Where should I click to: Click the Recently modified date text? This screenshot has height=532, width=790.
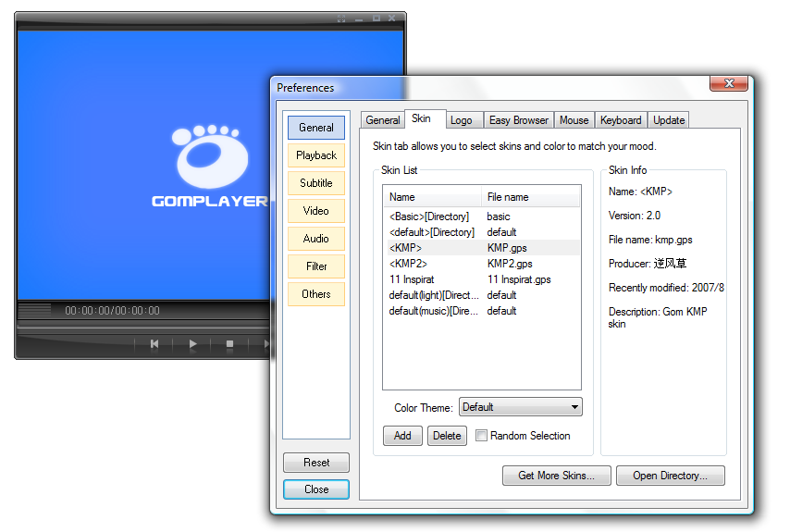[x=666, y=288]
